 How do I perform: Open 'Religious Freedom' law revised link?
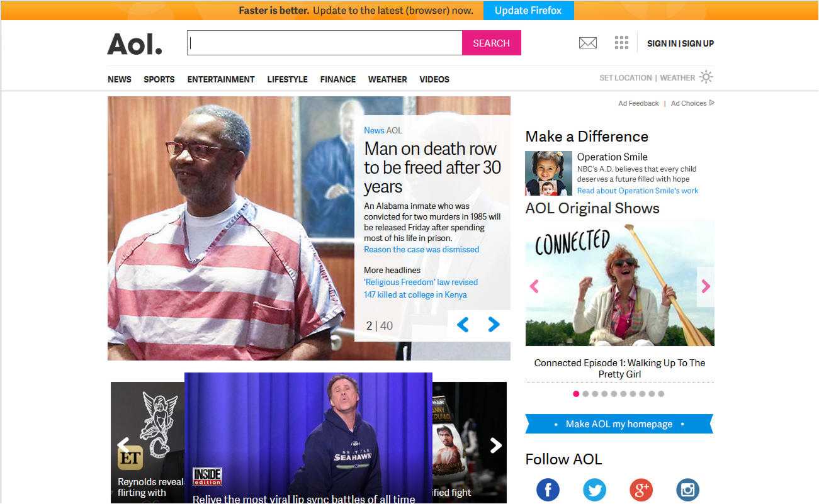pyautogui.click(x=421, y=283)
